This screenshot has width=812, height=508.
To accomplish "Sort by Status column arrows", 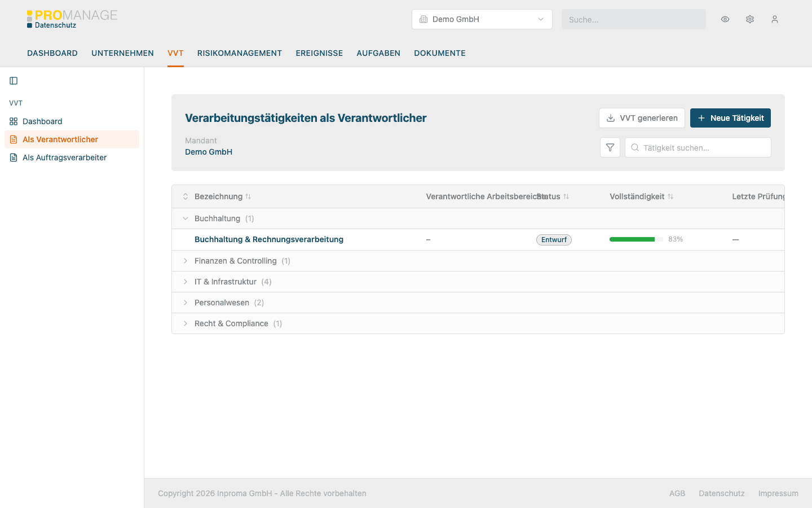I will (x=566, y=196).
